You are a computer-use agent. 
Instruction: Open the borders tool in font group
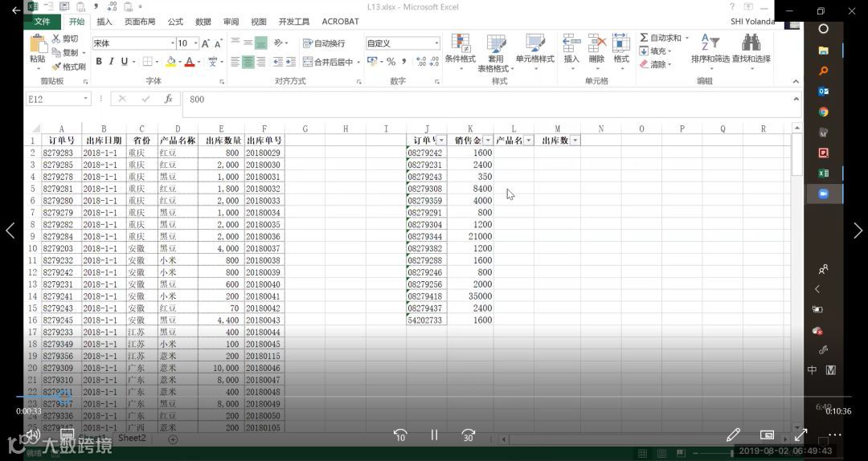point(147,61)
